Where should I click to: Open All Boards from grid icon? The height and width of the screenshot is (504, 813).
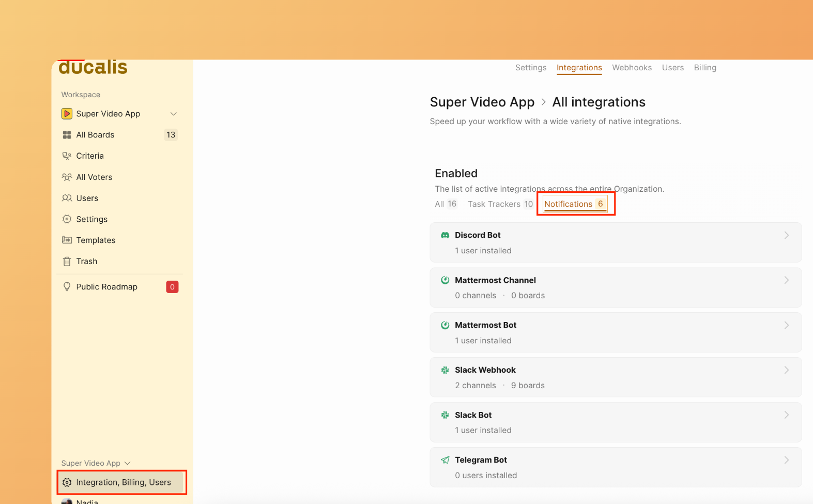coord(67,135)
